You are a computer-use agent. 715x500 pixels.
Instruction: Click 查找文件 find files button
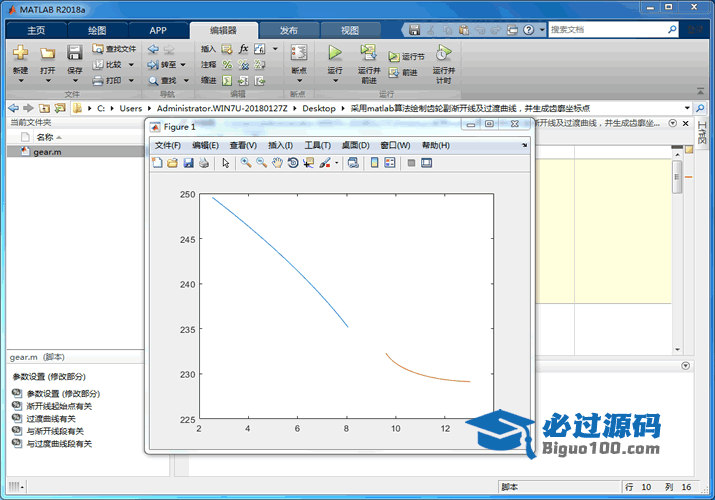[114, 49]
